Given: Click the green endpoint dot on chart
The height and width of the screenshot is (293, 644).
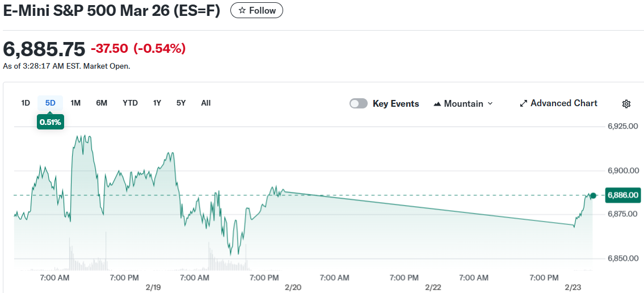Looking at the screenshot, I should (593, 195).
